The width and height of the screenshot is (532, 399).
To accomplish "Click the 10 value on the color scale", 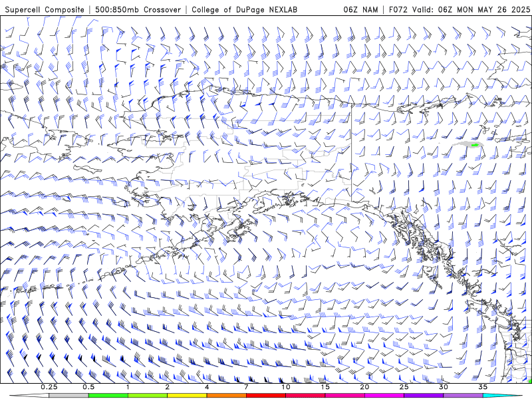I will click(x=286, y=387).
